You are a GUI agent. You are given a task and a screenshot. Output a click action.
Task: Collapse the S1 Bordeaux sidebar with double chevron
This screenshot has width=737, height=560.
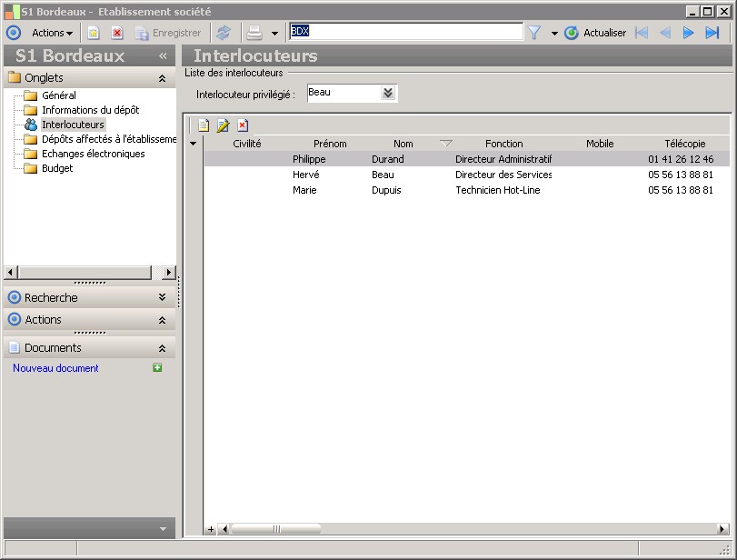coord(163,55)
